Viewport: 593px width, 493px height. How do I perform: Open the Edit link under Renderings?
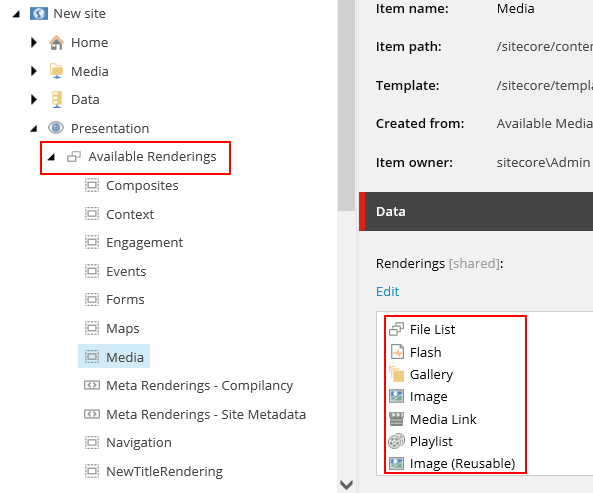[x=387, y=291]
